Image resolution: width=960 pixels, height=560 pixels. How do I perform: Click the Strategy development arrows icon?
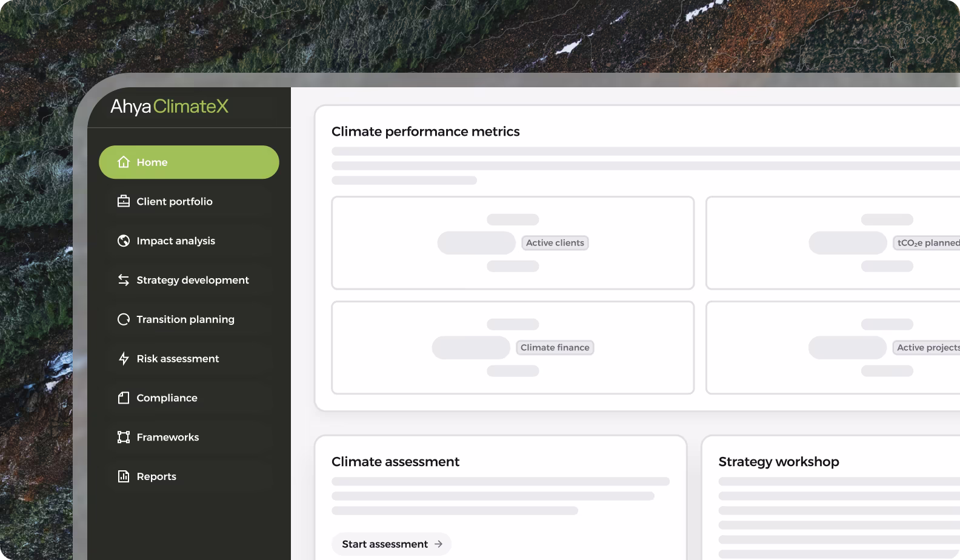coord(124,280)
